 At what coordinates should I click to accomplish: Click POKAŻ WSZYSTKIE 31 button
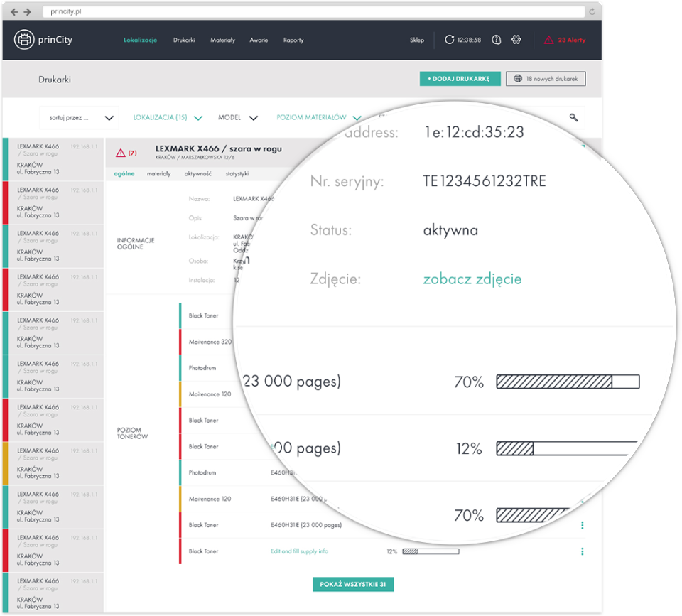[x=353, y=584]
